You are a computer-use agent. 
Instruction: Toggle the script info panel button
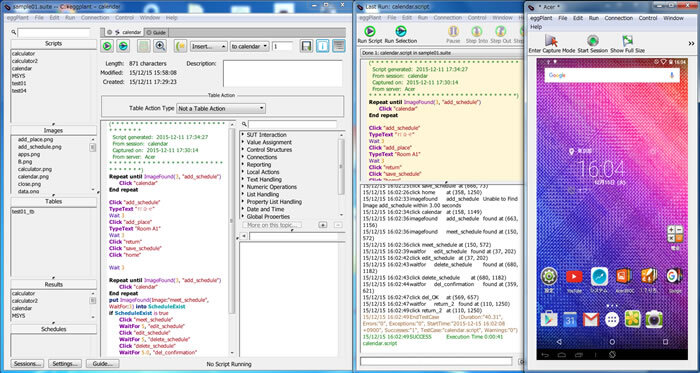(323, 46)
